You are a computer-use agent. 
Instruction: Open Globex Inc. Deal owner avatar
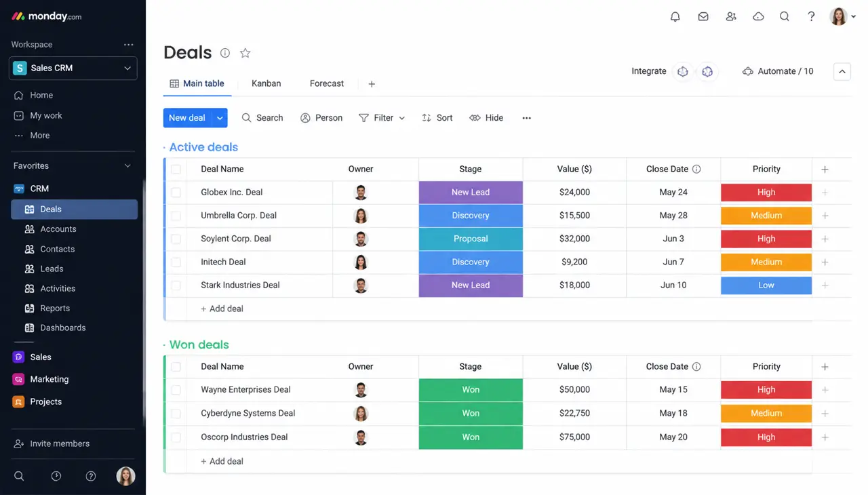[x=361, y=193]
